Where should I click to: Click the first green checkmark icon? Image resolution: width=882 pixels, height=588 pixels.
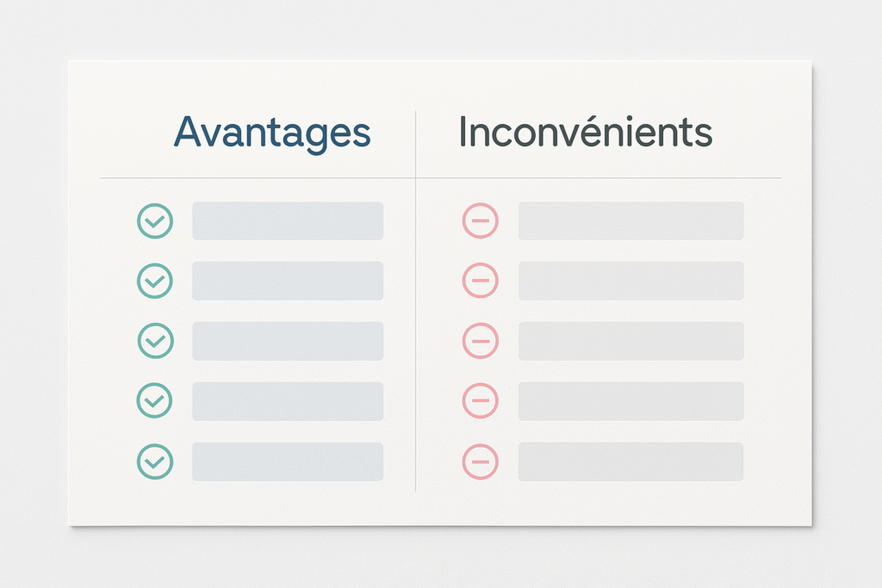click(x=155, y=221)
